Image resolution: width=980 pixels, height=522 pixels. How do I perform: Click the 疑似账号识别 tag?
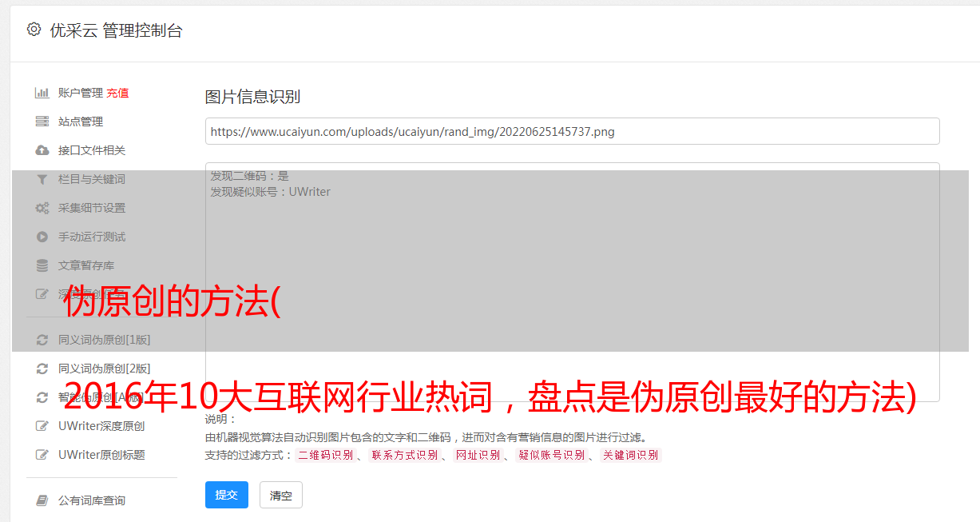551,455
